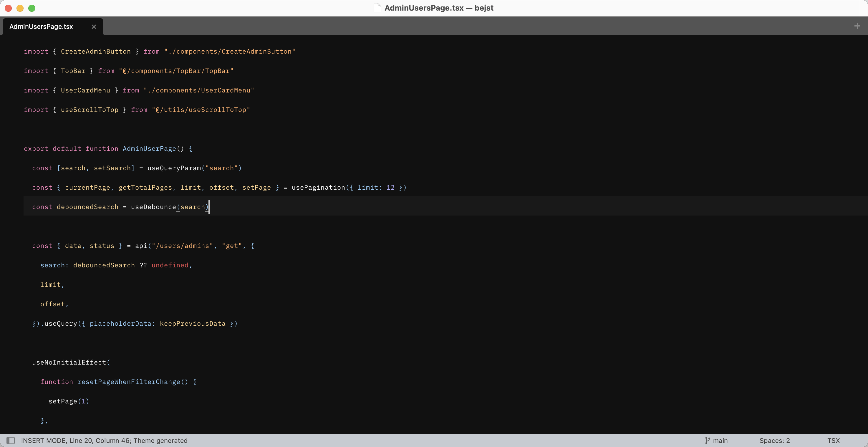Image resolution: width=868 pixels, height=447 pixels.
Task: Click usePagination in the const line
Action: (318, 188)
